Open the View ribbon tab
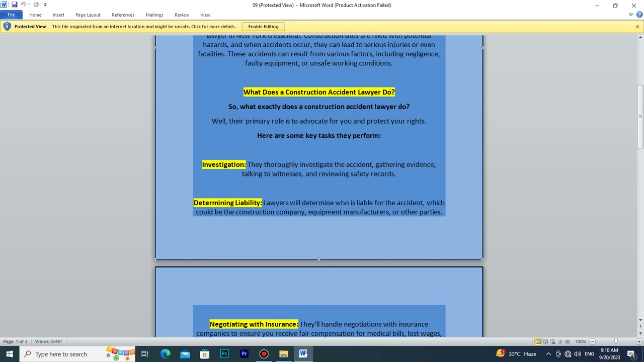Viewport: 644px width, 362px height. point(205,15)
